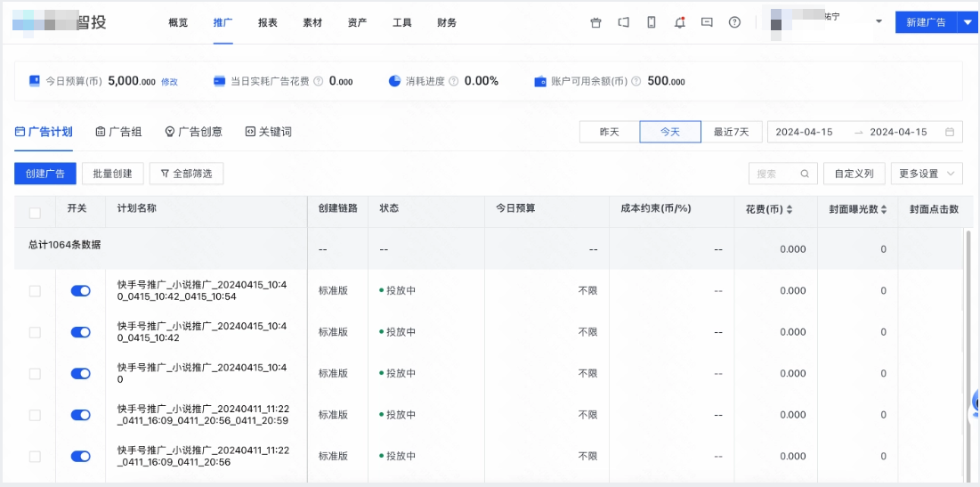This screenshot has height=487, width=980.
Task: Click the 新建广告 button
Action: [927, 22]
